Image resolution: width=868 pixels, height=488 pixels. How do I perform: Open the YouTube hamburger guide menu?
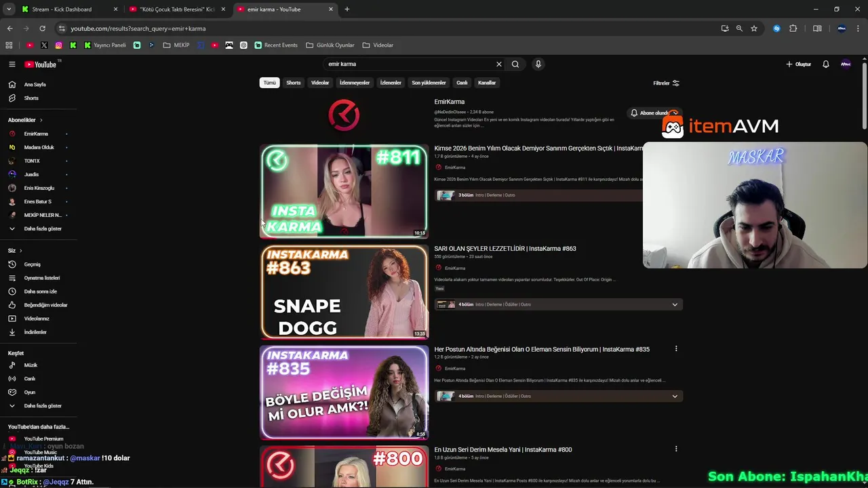12,64
